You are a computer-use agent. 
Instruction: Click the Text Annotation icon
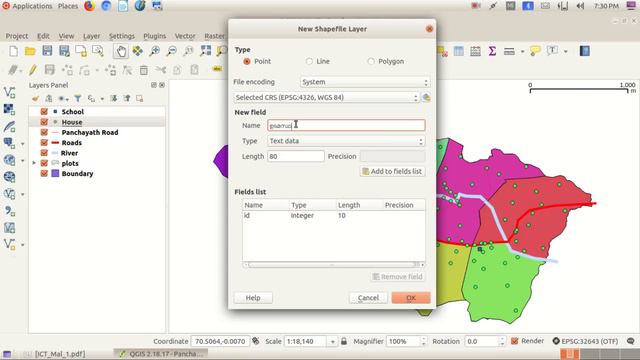tap(552, 51)
